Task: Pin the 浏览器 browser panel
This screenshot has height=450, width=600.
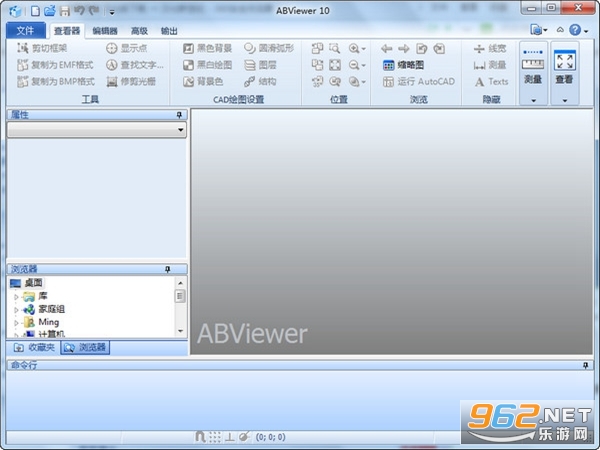Action: click(168, 269)
